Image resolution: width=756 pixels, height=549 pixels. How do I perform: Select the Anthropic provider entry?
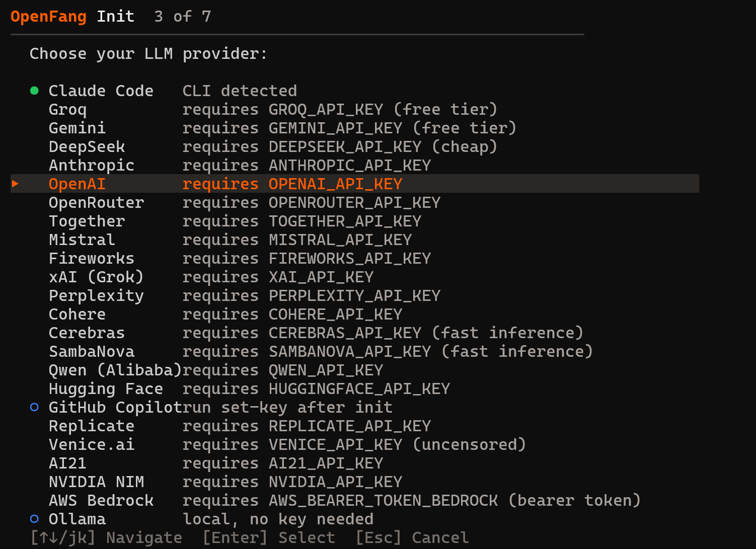coord(91,165)
